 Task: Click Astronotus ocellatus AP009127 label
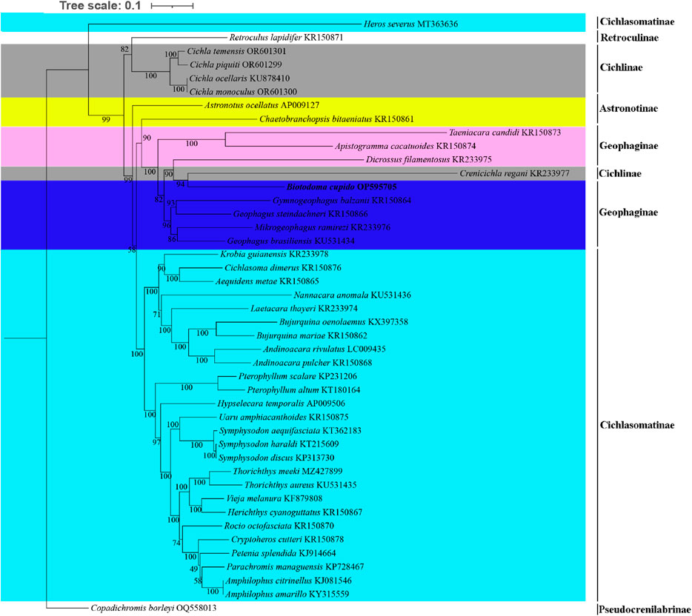(x=262, y=105)
